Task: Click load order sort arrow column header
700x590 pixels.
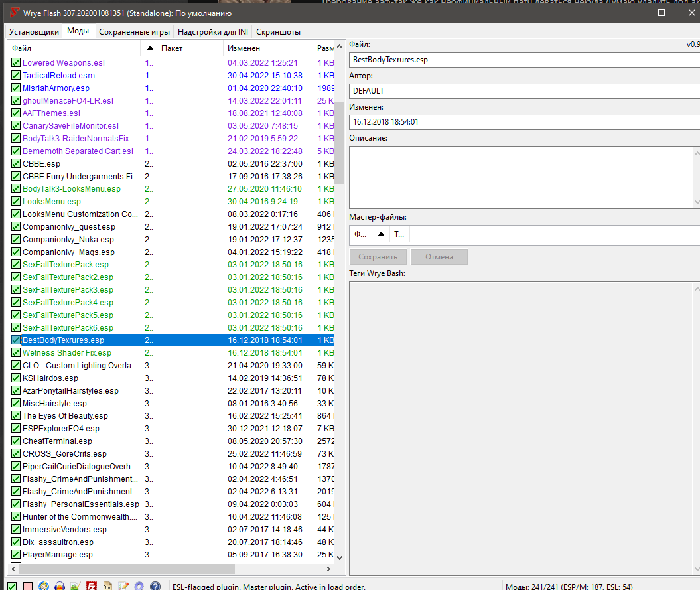Action: [150, 48]
